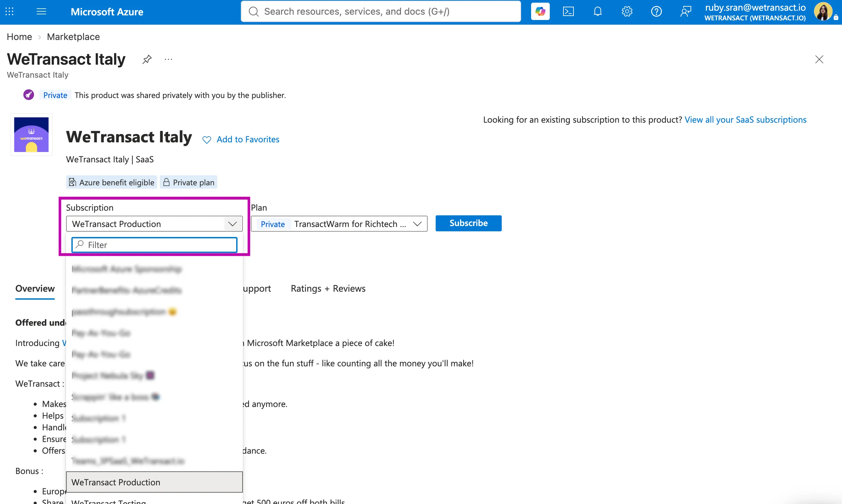The height and width of the screenshot is (504, 842).
Task: Expand the Plan dropdown
Action: tap(417, 224)
